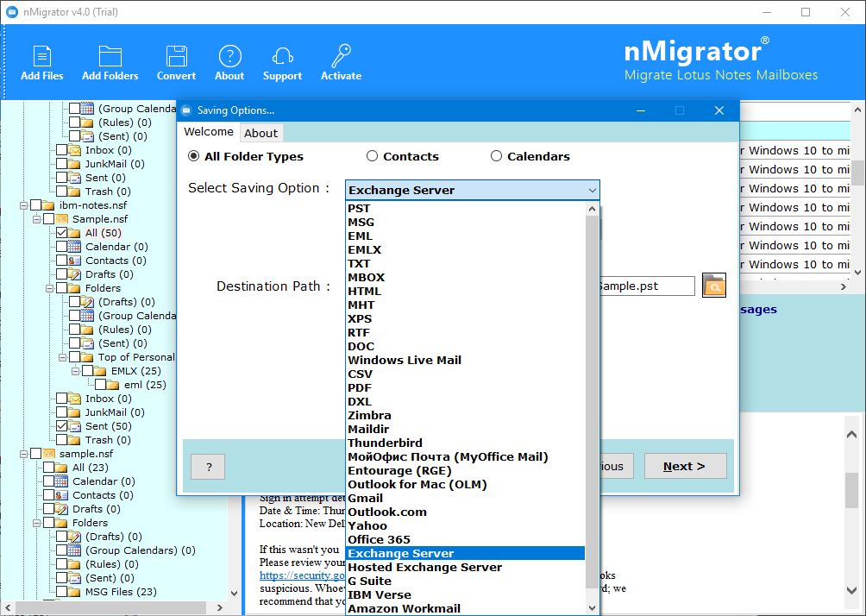Choose Amazon Workmail from the list
This screenshot has width=866, height=616.
pos(466,608)
